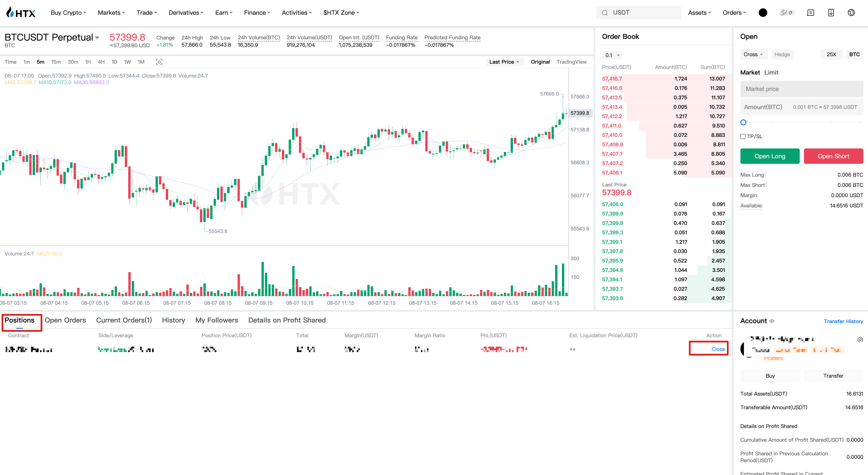Select the 30m chart interval
The image size is (868, 475).
73,62
